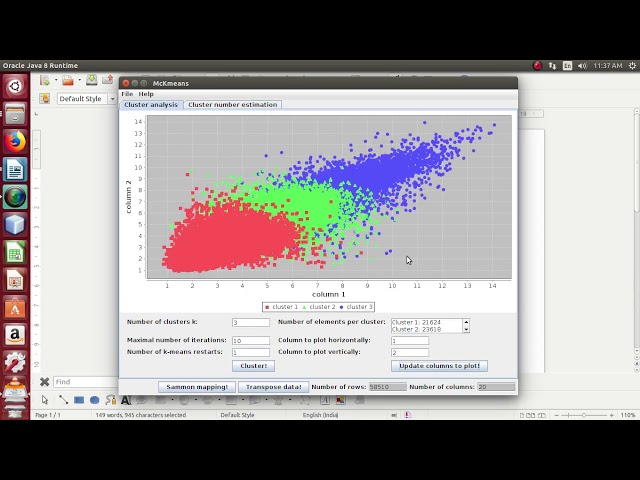Focus the Number of k-means restarts field
The image size is (640, 480).
pos(251,352)
